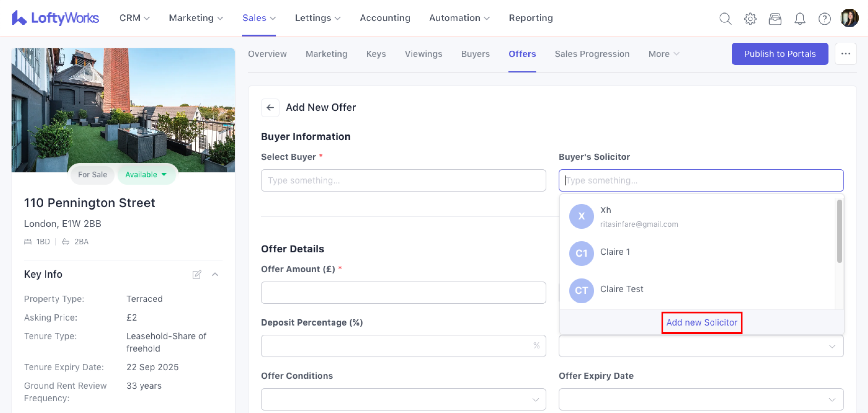
Task: Click the Add new Solicitor link
Action: coord(702,322)
